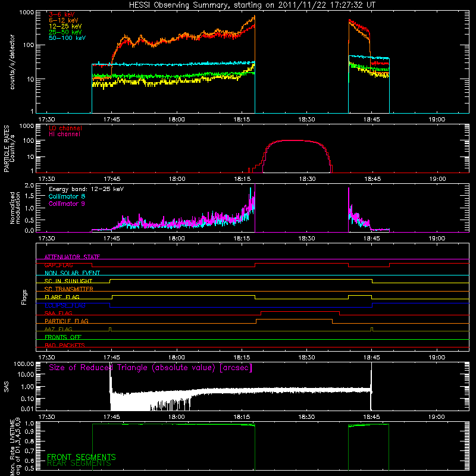Click the FRONTS_OFF flag label
476x476 pixels.
click(x=63, y=337)
